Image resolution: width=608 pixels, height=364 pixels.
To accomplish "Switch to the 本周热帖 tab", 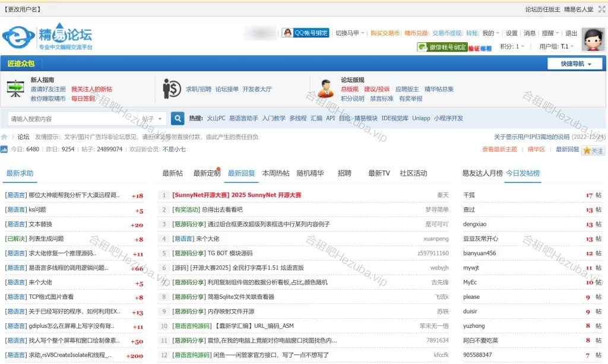I will (x=275, y=173).
